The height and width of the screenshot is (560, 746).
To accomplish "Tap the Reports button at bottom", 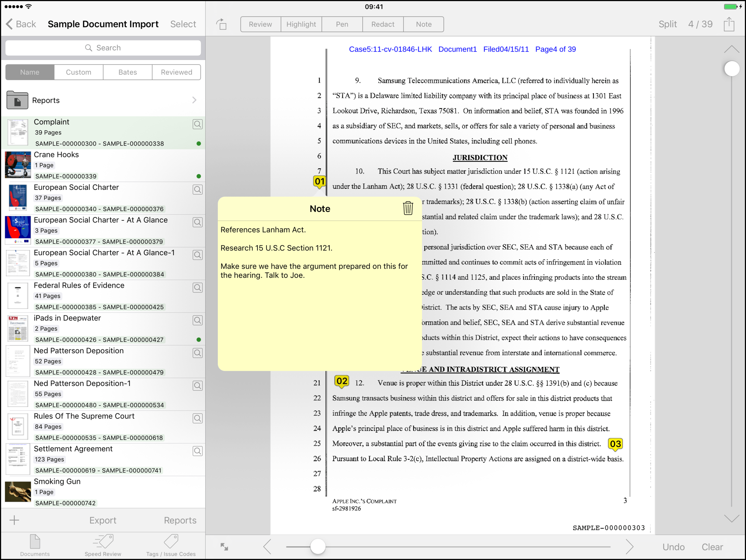I will click(180, 520).
